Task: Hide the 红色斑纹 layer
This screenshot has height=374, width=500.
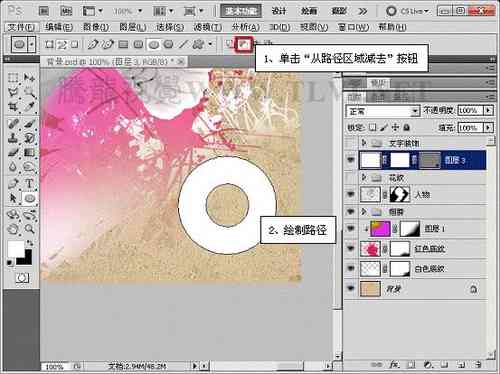Action: click(x=350, y=248)
